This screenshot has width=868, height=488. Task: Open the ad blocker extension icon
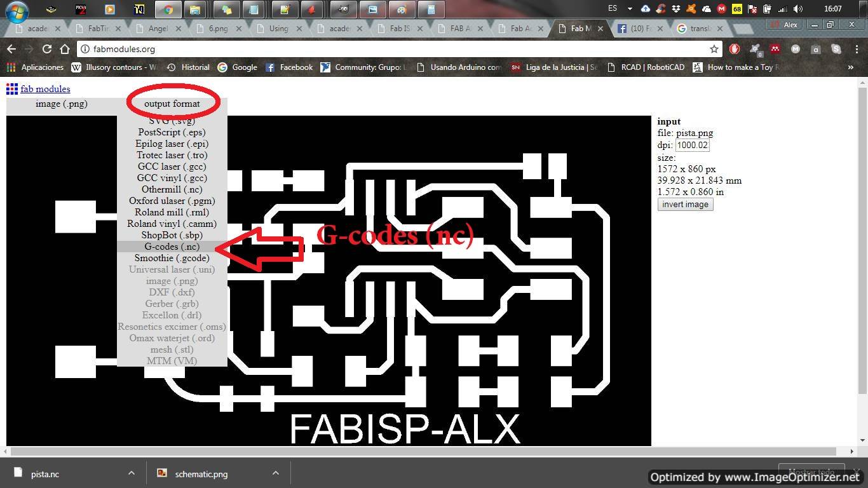tap(735, 49)
